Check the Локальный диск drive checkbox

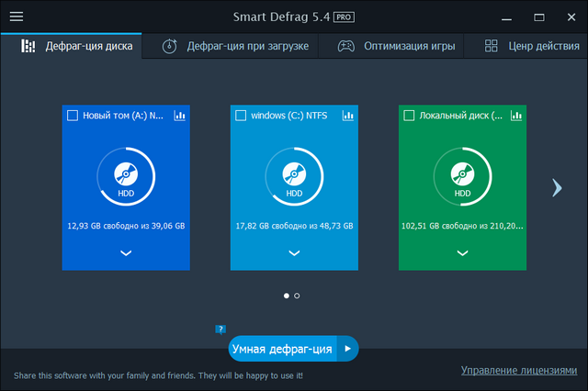point(409,116)
